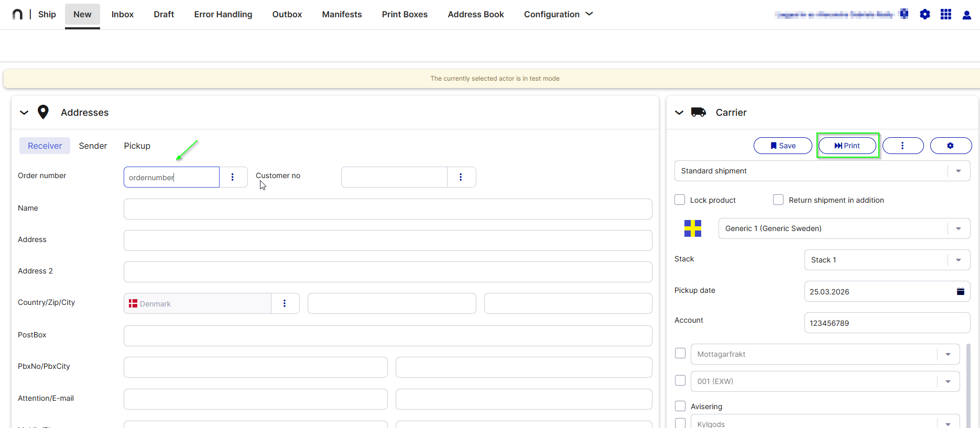The image size is (980, 428).
Task: Open the user profile icon
Action: (x=967, y=15)
